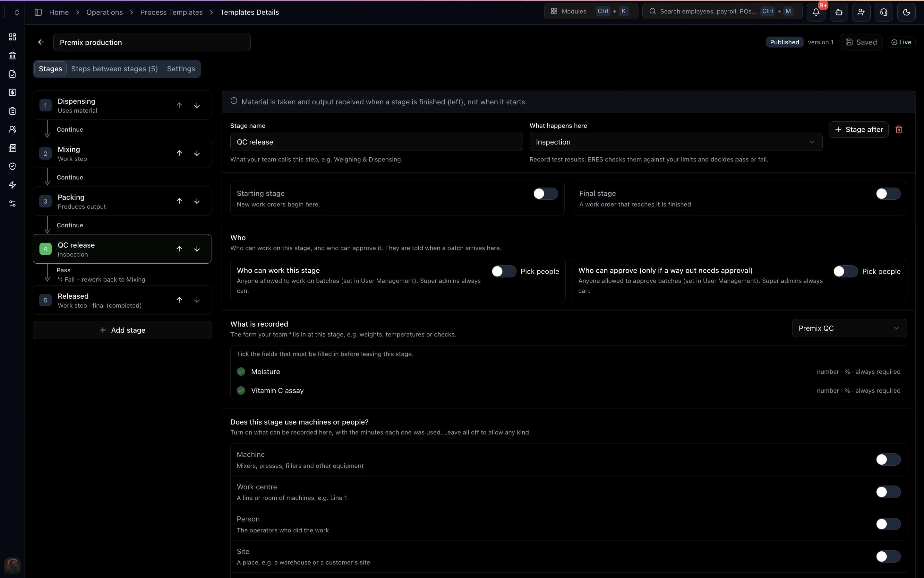Toggle Pick people for who can approve
924x578 pixels.
845,271
